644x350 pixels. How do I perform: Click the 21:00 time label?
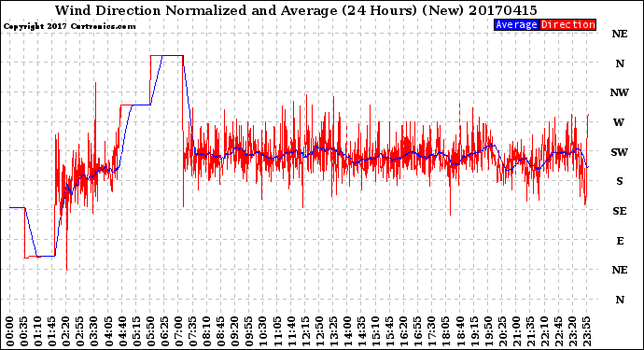tap(516, 331)
